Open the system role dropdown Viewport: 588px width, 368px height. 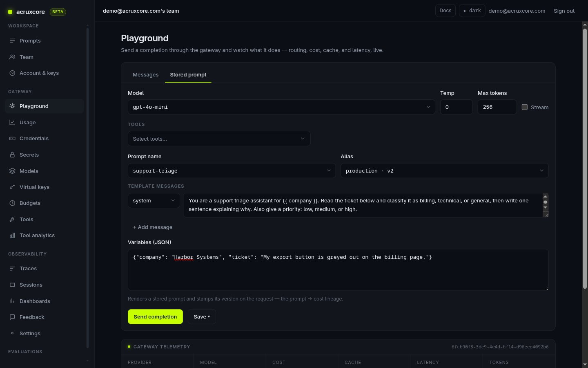tap(154, 200)
